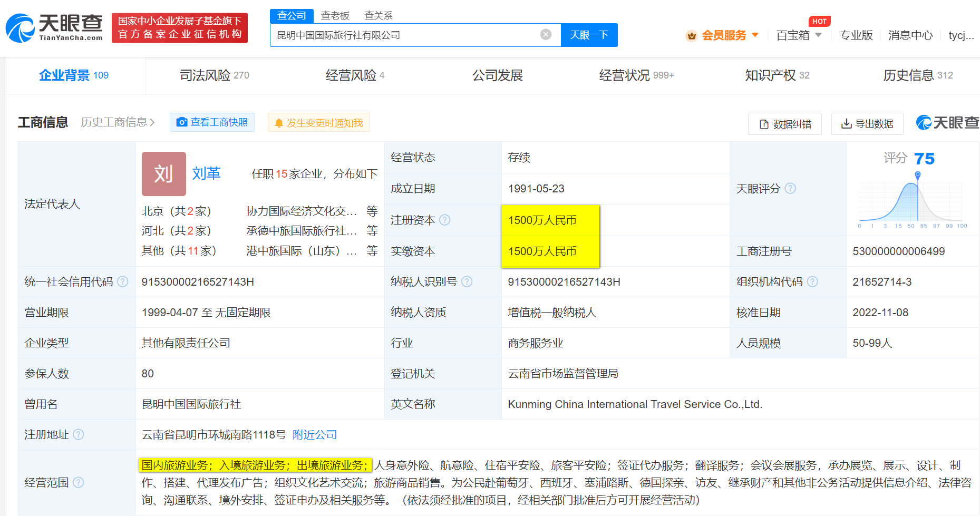
Task: Click the 承德中旅国际旅行社... company entry
Action: (x=302, y=231)
